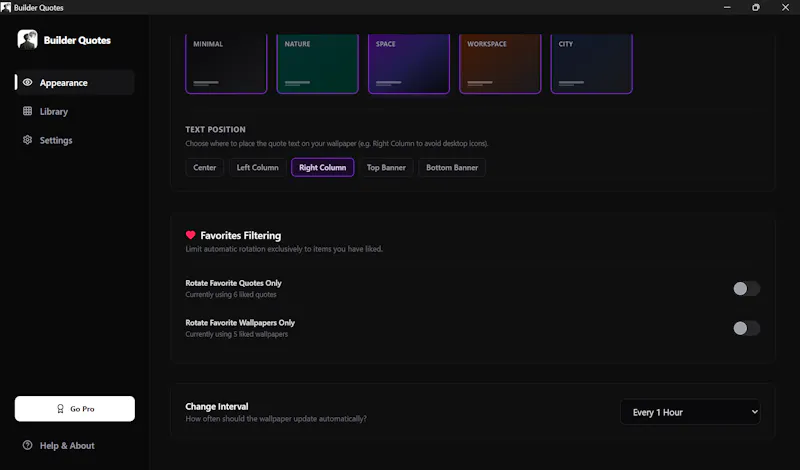Restore down the Builder Quotes window
Image resolution: width=800 pixels, height=470 pixels.
(x=756, y=7)
